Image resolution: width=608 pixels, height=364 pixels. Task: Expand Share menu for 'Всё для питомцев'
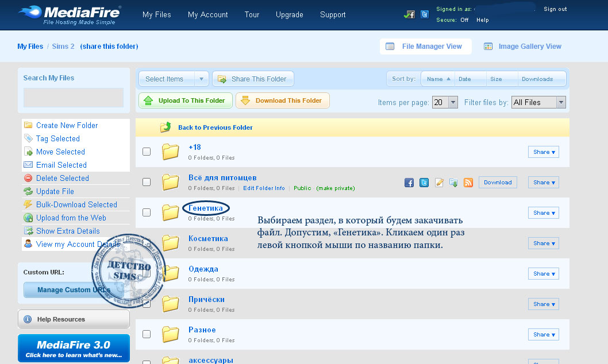(544, 183)
